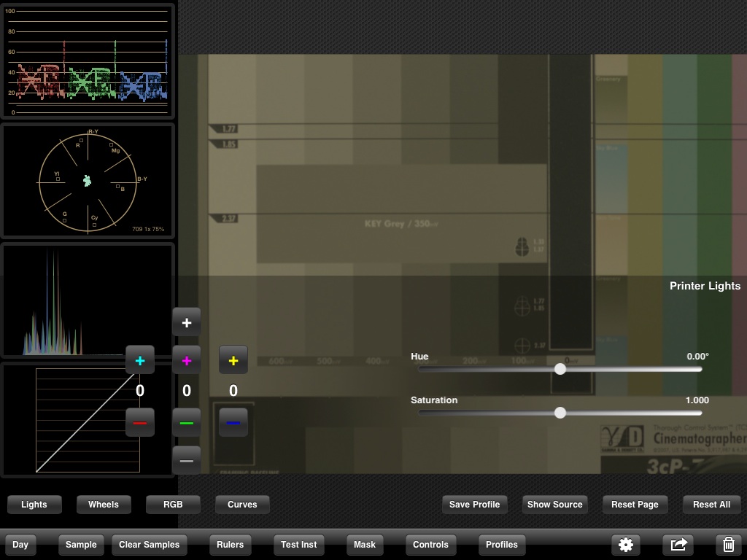Raise all printer lights with white plus
The height and width of the screenshot is (560, 747).
(187, 322)
